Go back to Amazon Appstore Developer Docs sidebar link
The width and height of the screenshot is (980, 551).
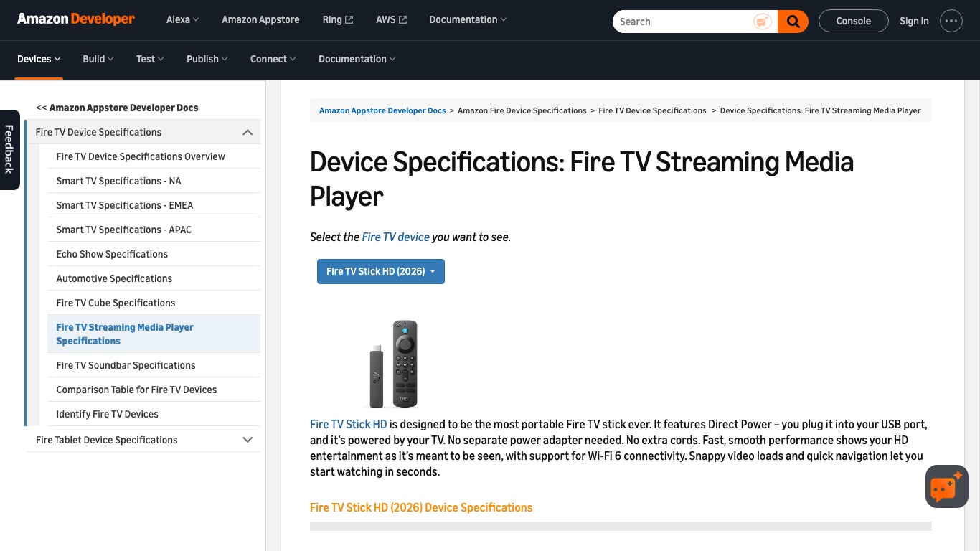117,108
